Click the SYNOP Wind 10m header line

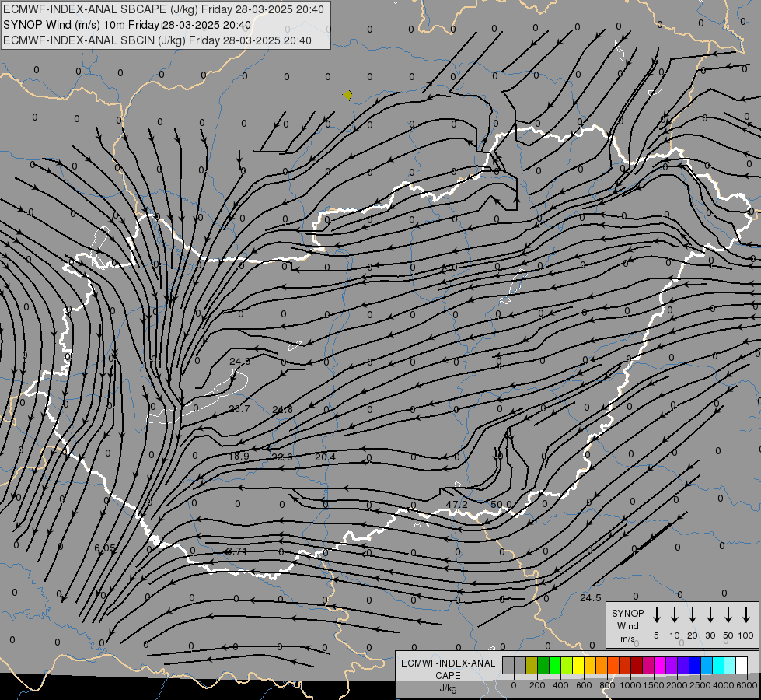127,25
